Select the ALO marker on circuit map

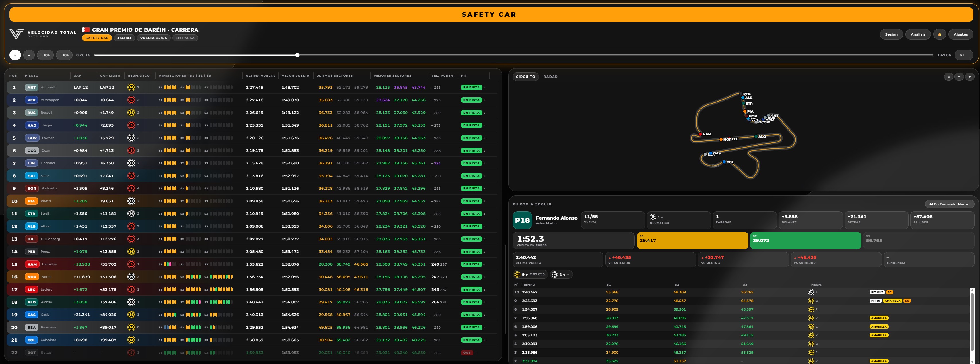click(x=756, y=136)
